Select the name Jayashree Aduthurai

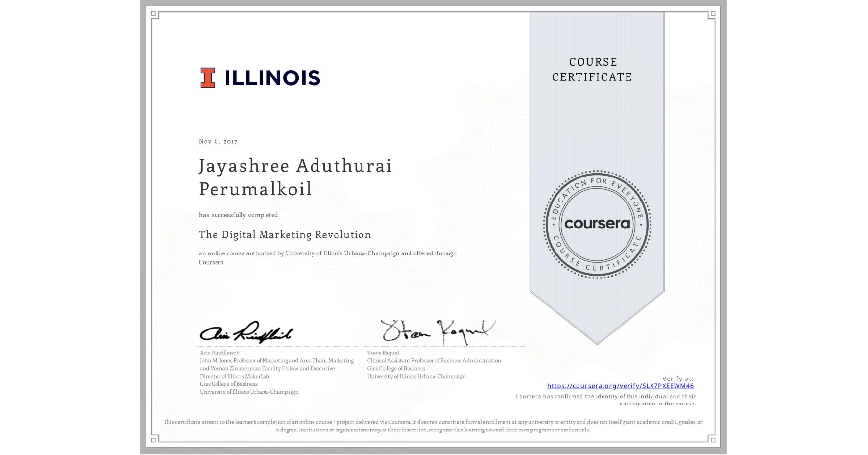[295, 166]
